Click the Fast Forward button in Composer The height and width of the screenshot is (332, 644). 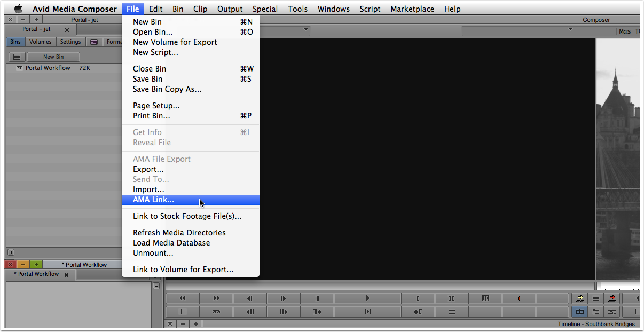216,298
